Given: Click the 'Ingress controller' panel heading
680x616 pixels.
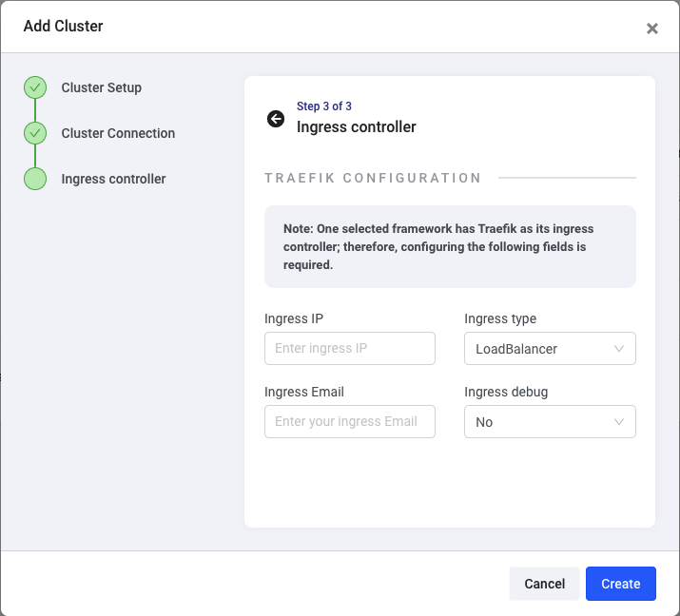Looking at the screenshot, I should click(356, 127).
